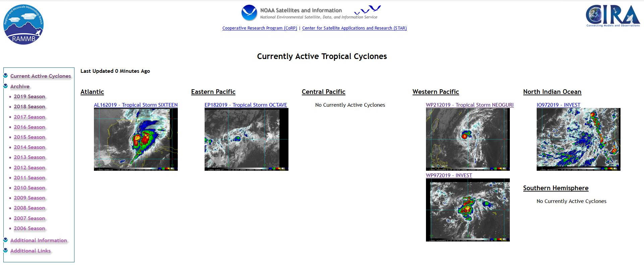Select the 2015 Season archive link
Image resolution: width=644 pixels, height=265 pixels.
[30, 137]
